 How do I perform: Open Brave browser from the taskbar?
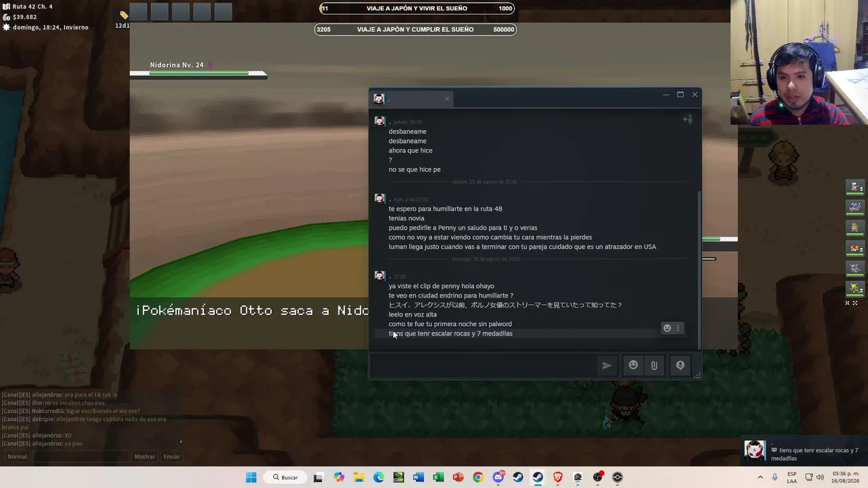(x=557, y=477)
